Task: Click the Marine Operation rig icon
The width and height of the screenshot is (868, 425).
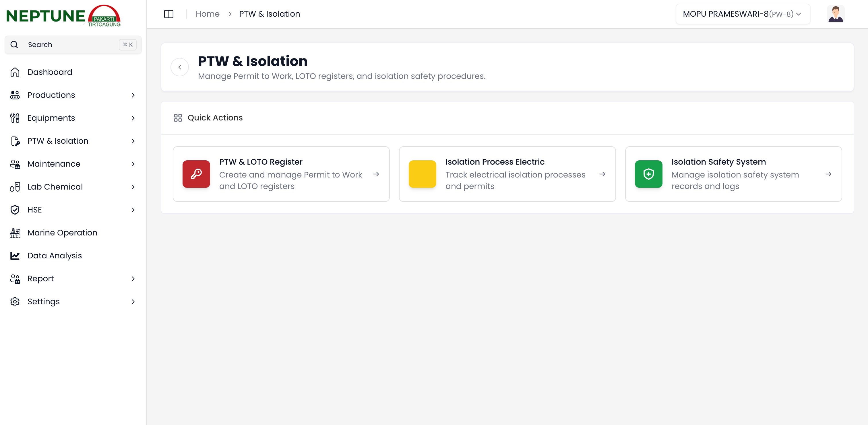Action: (15, 233)
